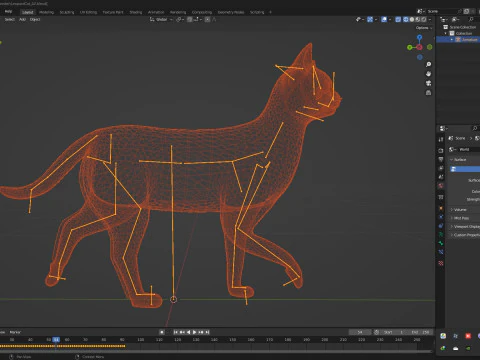Viewport: 480px width, 360px height.
Task: Open the Collection properties tab
Action: (441, 197)
